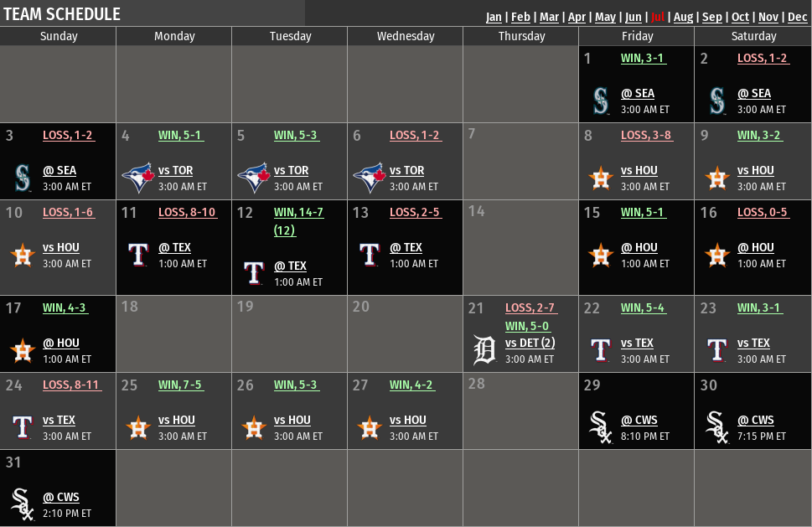Click the Rangers logo on July 11
Screen dimensions: 812x527
pyautogui.click(x=138, y=255)
